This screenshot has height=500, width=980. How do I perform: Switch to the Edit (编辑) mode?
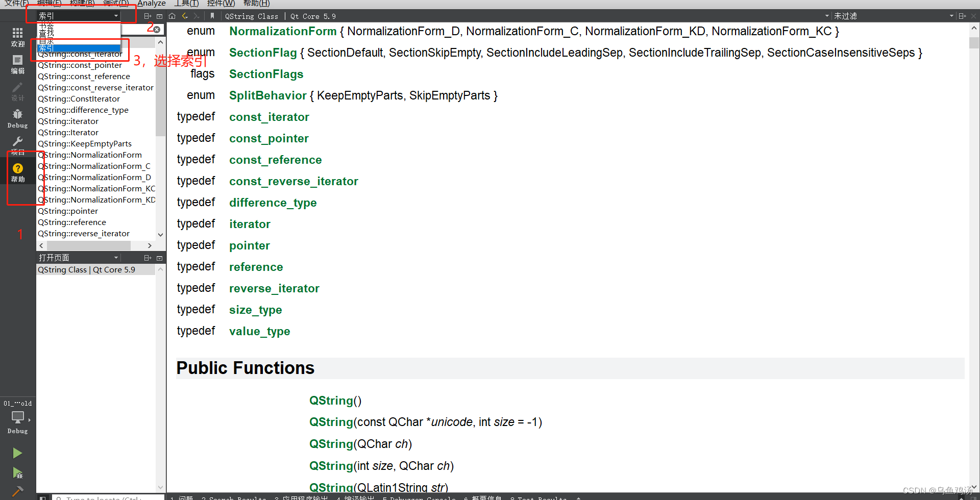(17, 64)
